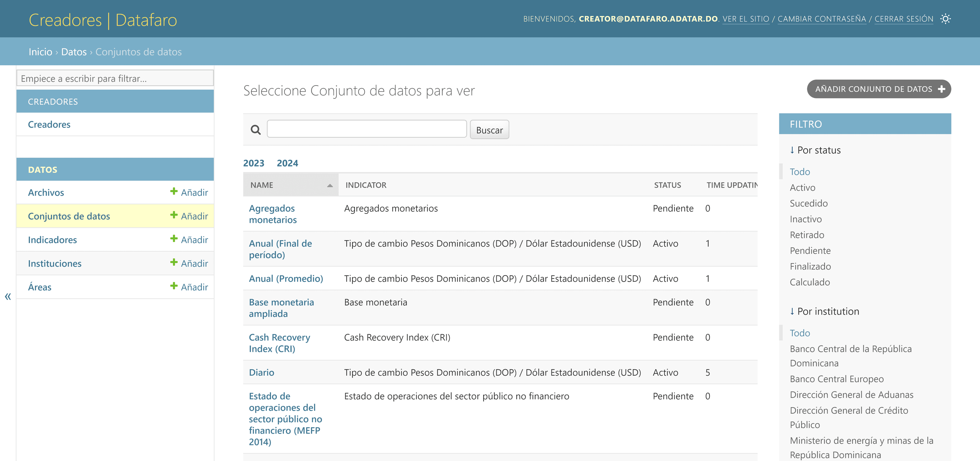Filter by year 2024
The width and height of the screenshot is (980, 461).
pos(287,163)
